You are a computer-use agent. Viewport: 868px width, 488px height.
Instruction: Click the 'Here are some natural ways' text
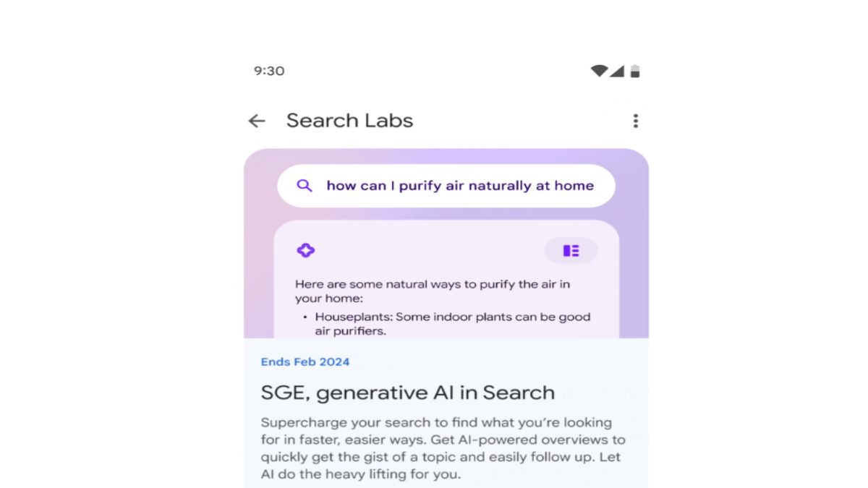433,284
